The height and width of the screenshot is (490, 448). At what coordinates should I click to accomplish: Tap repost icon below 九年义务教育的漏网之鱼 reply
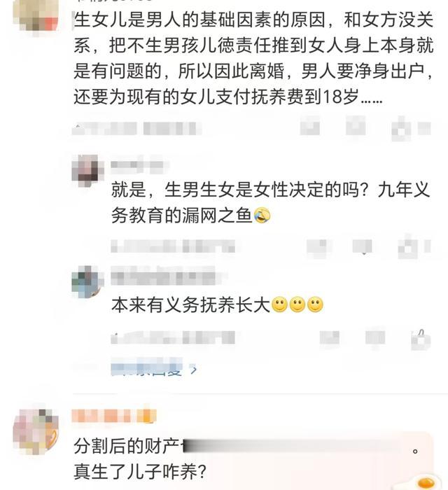[317, 247]
